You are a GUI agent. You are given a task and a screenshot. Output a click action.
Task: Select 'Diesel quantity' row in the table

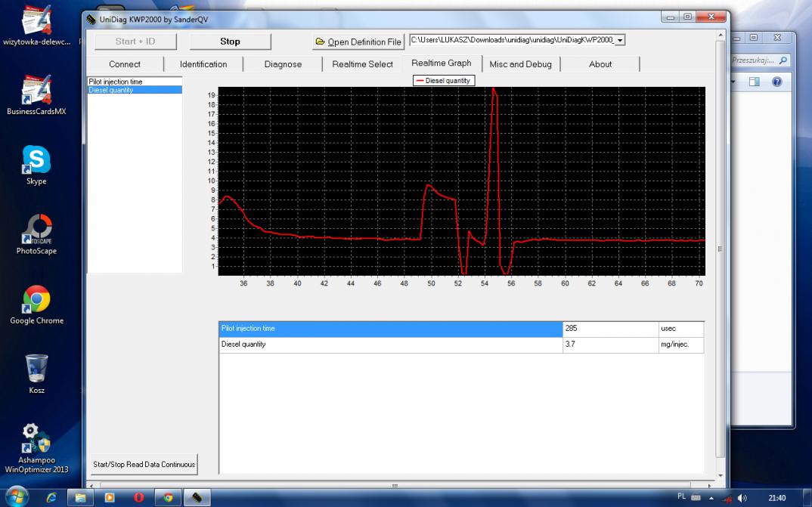[x=391, y=345]
